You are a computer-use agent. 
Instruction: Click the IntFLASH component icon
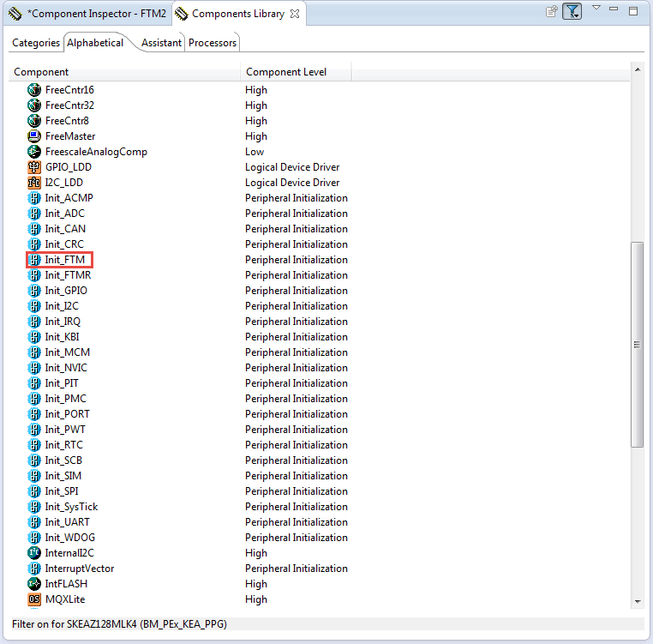34,583
